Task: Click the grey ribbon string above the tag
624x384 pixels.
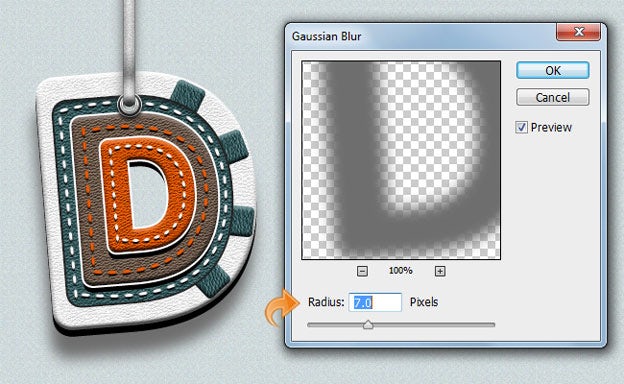Action: tap(129, 48)
